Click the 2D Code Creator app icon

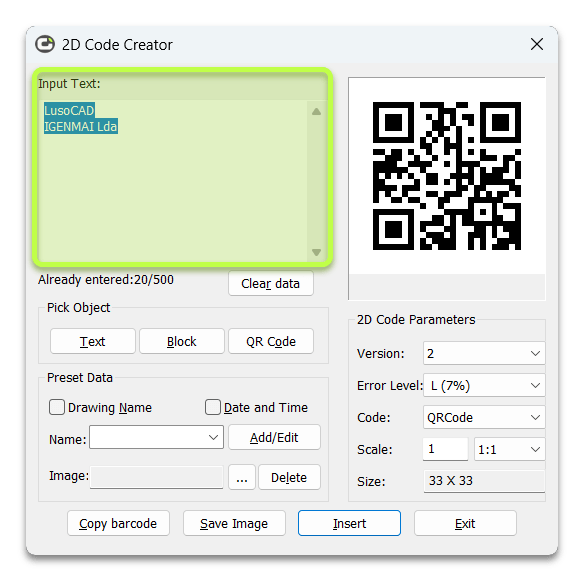(x=45, y=44)
